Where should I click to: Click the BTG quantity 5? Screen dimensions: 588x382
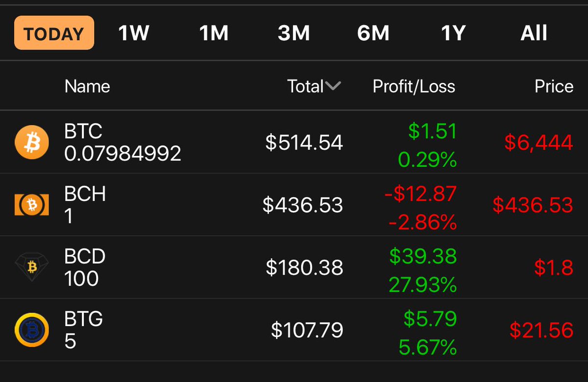pyautogui.click(x=70, y=341)
